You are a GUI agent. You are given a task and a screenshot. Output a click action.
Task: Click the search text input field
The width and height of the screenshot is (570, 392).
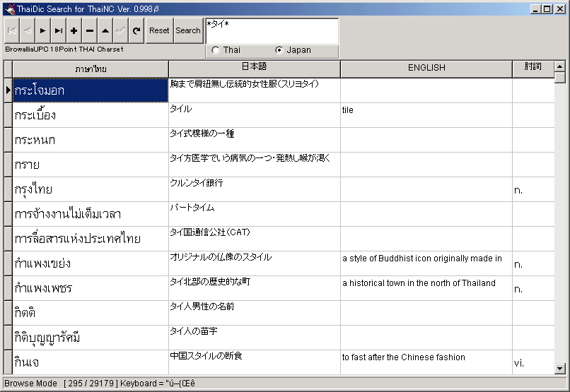click(x=271, y=30)
